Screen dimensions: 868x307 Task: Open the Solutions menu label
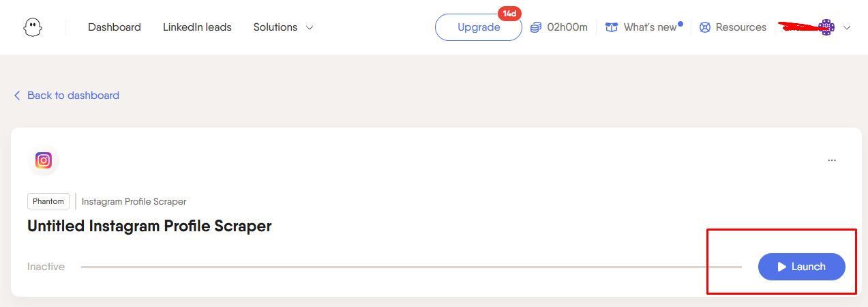click(275, 27)
